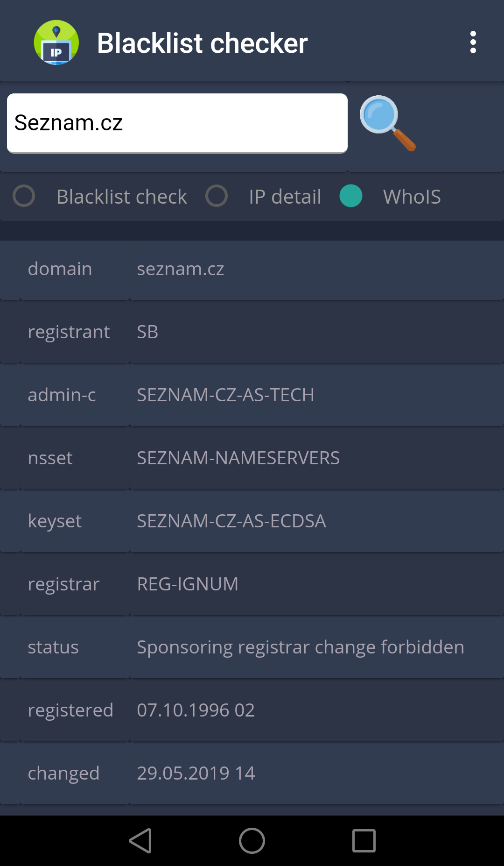
Task: Tap the Blacklist checker app logo
Action: [56, 43]
